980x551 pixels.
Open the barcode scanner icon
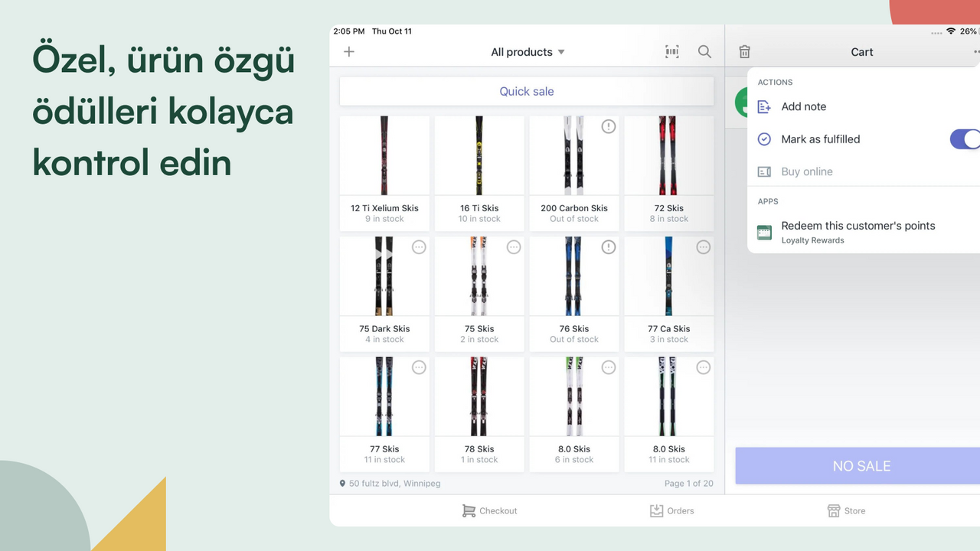pos(672,52)
